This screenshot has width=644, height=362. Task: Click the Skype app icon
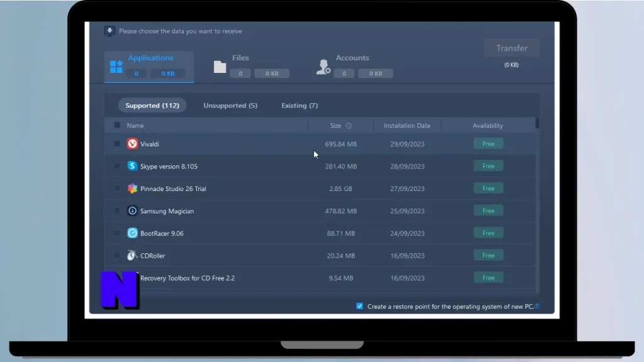(132, 166)
